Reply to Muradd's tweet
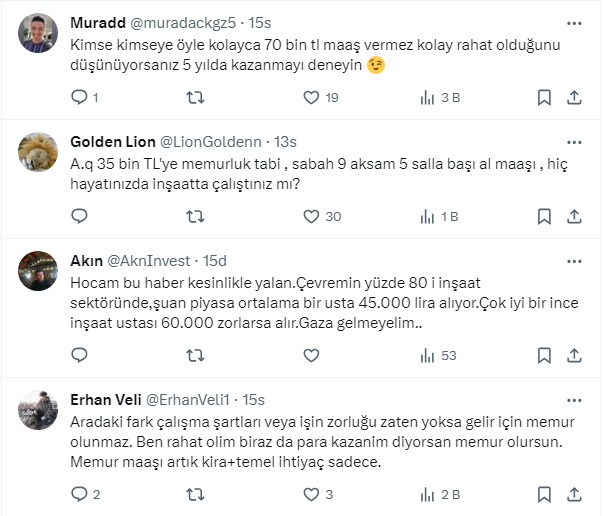This screenshot has width=605, height=516. pos(81,98)
